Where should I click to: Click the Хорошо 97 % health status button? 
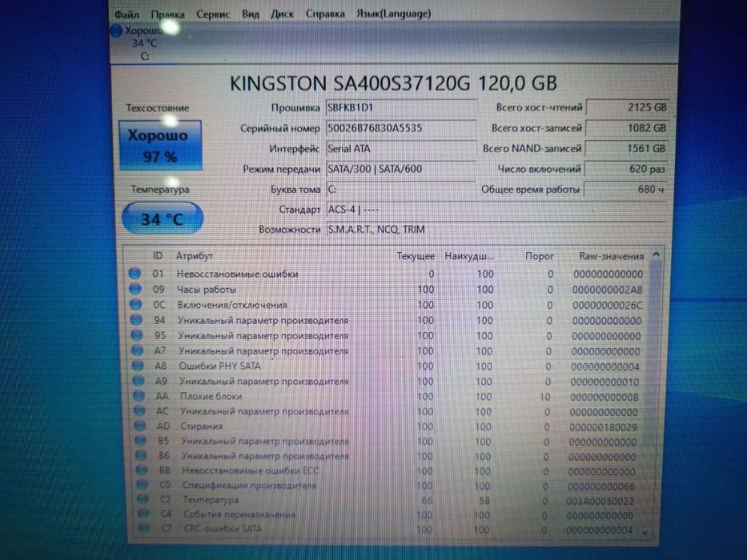pyautogui.click(x=161, y=146)
